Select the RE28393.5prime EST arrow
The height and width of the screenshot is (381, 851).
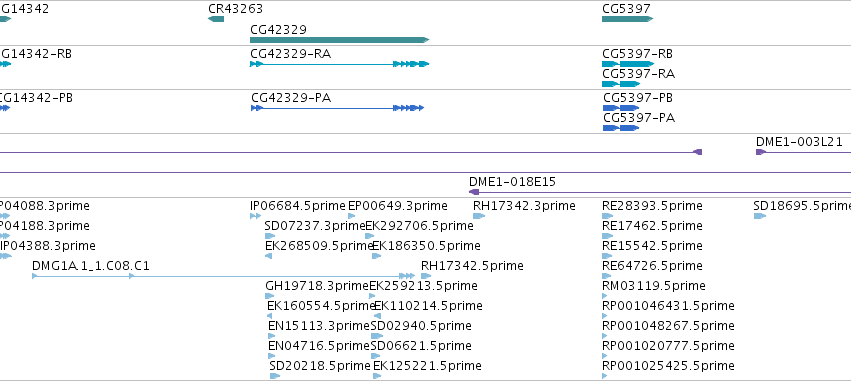click(x=608, y=216)
